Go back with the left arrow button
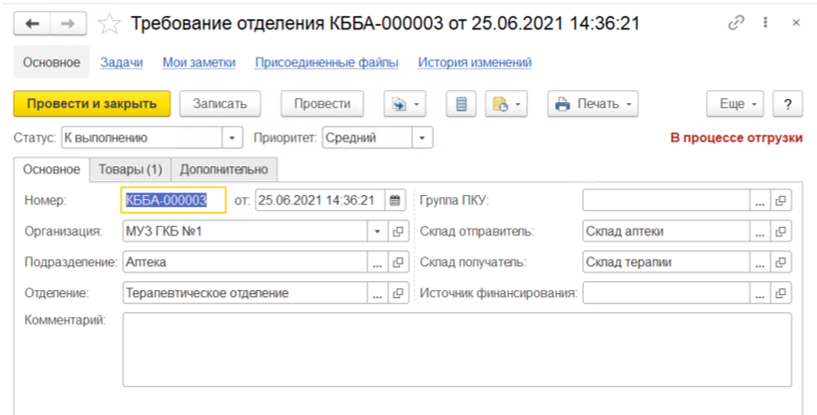This screenshot has height=415, width=817. point(33,22)
